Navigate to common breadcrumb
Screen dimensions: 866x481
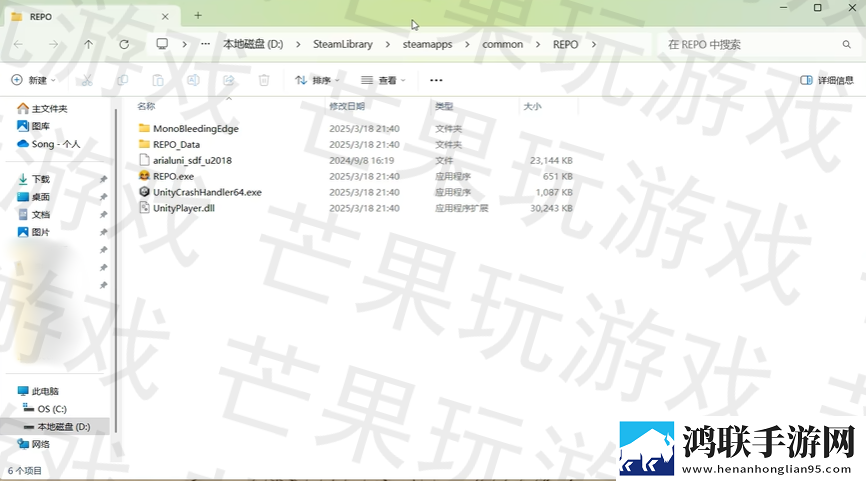point(503,44)
